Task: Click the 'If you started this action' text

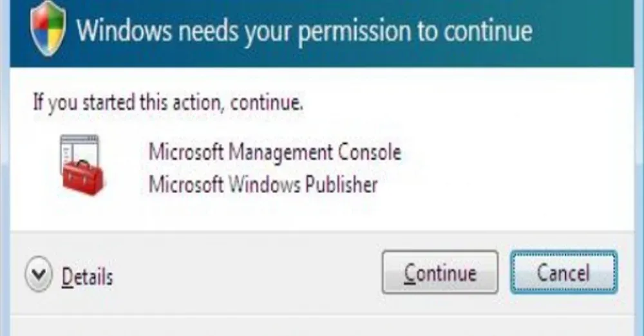Action: tap(168, 103)
